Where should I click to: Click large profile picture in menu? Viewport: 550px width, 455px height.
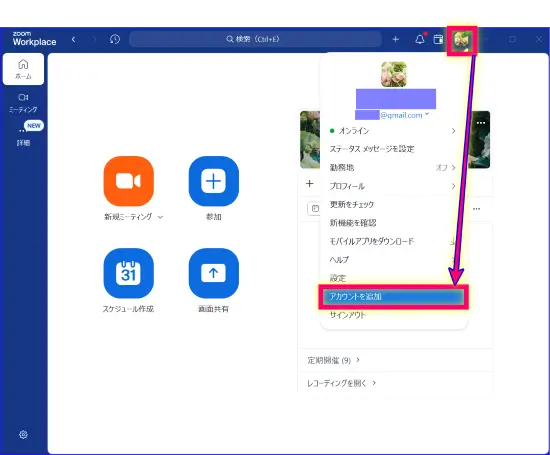click(394, 74)
